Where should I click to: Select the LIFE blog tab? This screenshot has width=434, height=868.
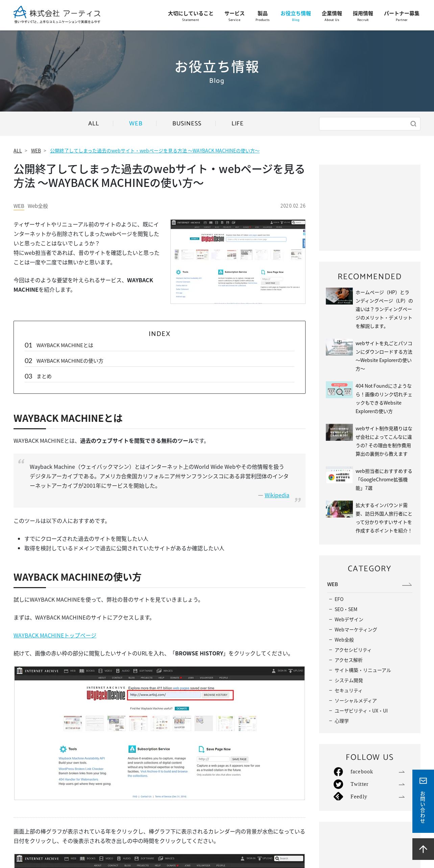coord(238,123)
